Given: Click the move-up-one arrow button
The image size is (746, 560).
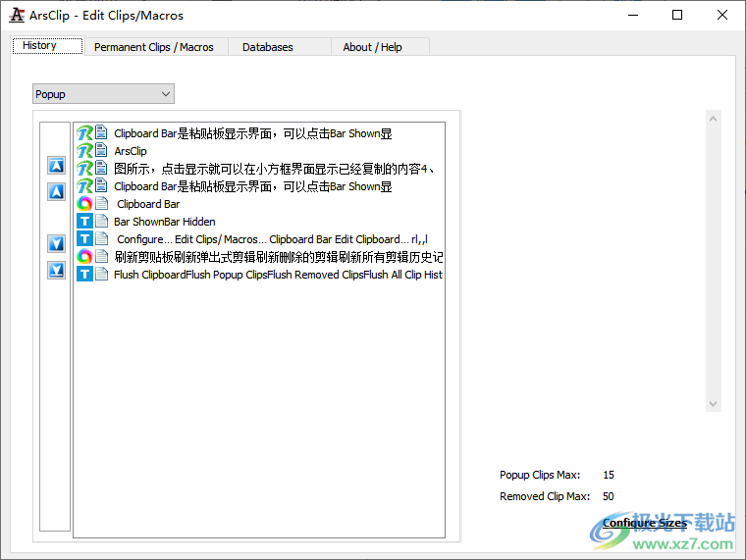Looking at the screenshot, I should click(56, 191).
